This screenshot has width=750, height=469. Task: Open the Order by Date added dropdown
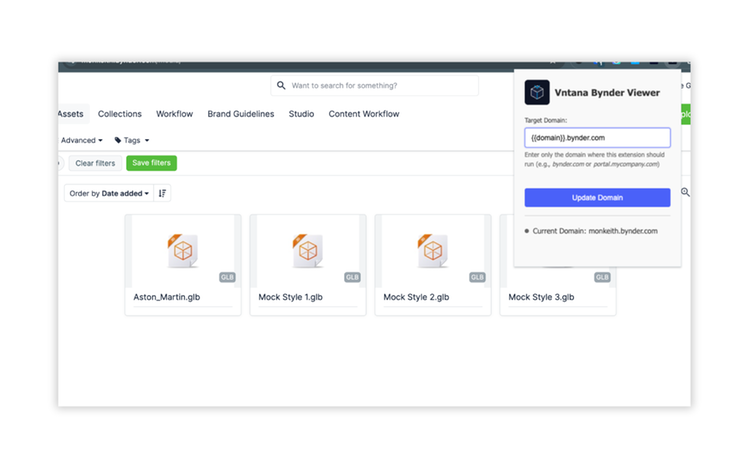tap(109, 193)
